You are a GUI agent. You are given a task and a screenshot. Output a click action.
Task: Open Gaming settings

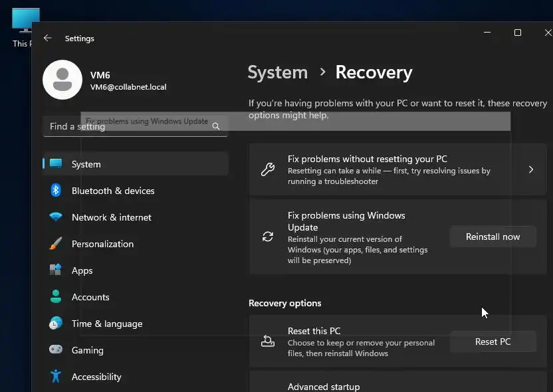click(136, 350)
